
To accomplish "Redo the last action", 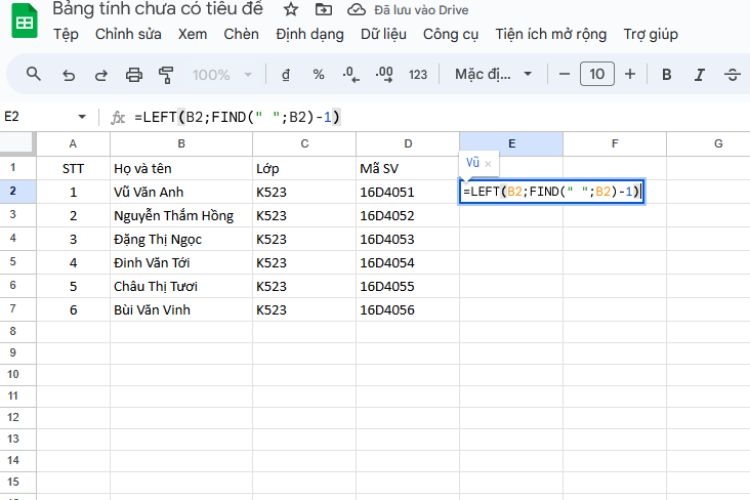I will coord(101,75).
